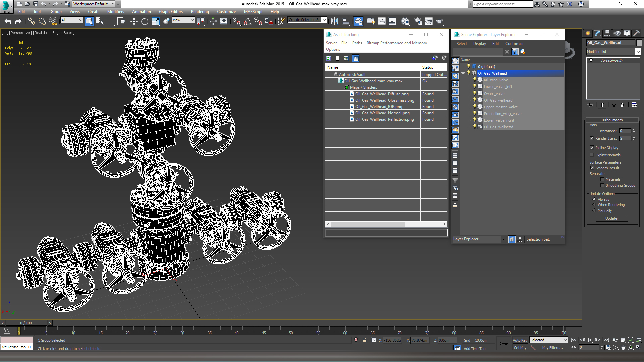644x362 pixels.
Task: Toggle Selection Lock padlock icon
Action: click(365, 340)
